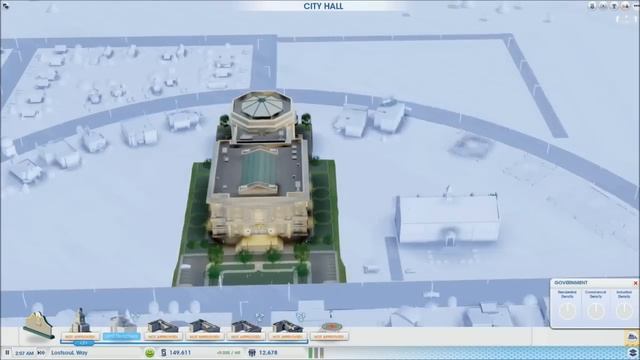Image resolution: width=640 pixels, height=360 pixels.
Task: Select the city name in the status bar
Action: (69, 353)
